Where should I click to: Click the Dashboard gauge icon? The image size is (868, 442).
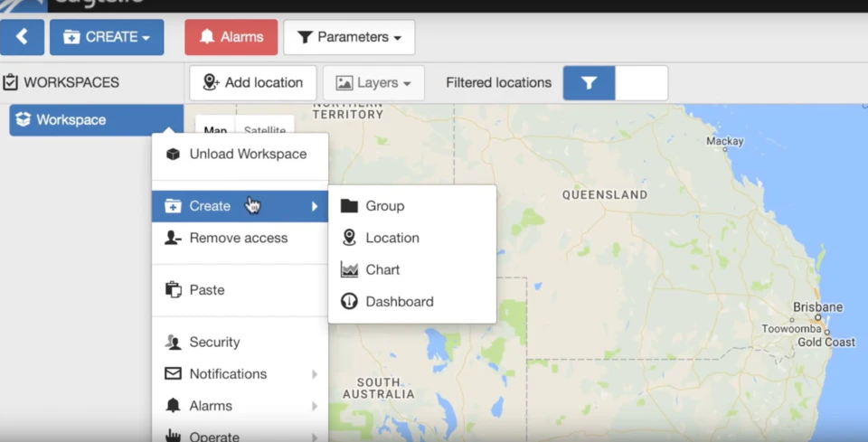coord(349,302)
